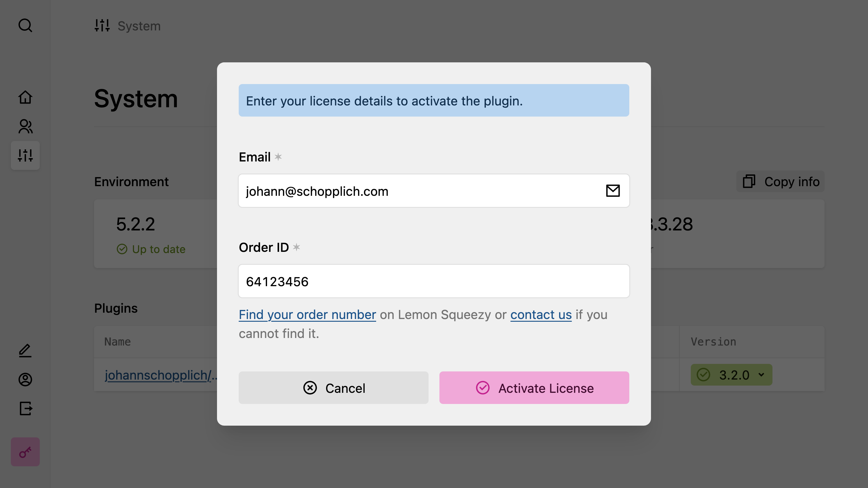Screen dimensions: 868x488
Task: Go to the home dashboard
Action: click(x=25, y=97)
